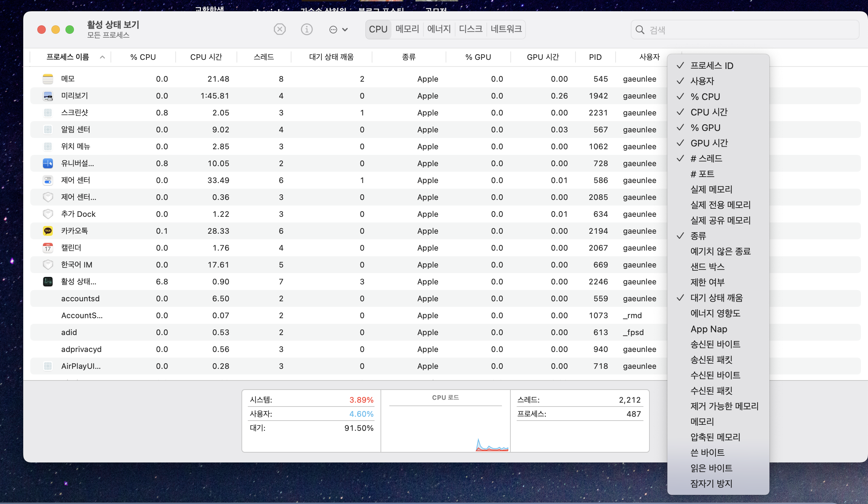Viewport: 868px width, 504px height.
Task: Sort by the CPU 시간 column header
Action: [x=206, y=57]
